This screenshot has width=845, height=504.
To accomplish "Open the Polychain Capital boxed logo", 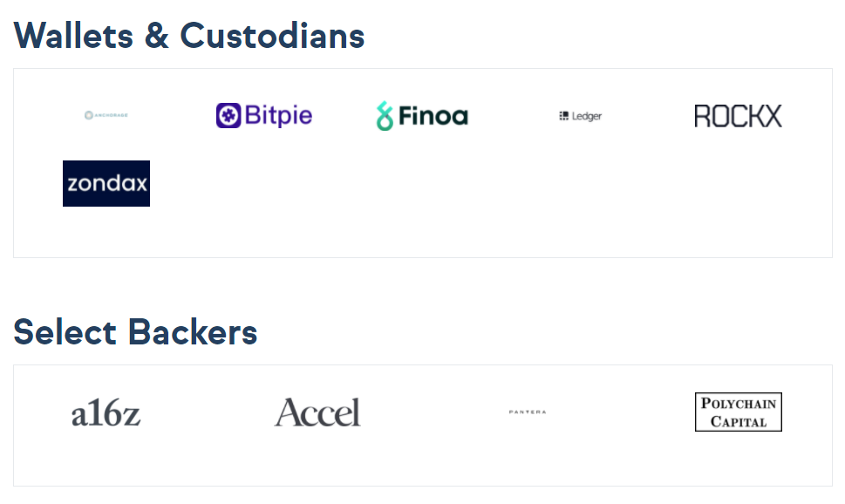I will coord(739,412).
